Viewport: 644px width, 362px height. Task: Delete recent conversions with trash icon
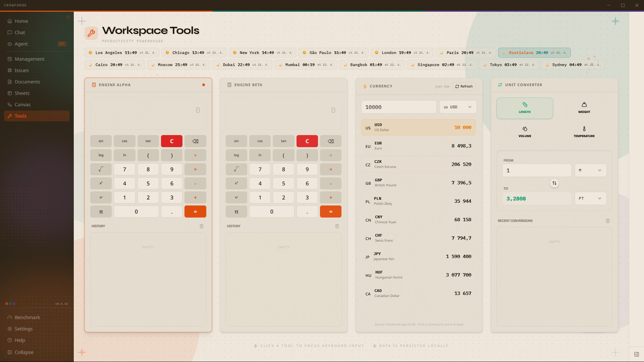(x=608, y=221)
